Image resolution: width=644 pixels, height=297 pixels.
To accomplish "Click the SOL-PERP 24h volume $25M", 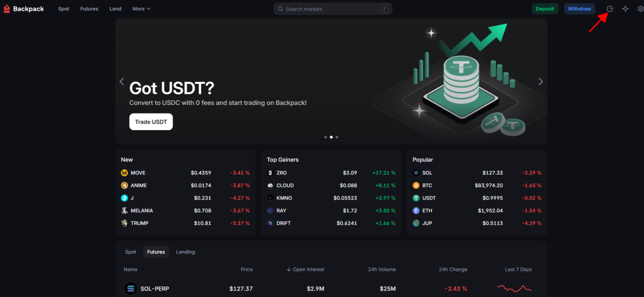I will coord(388,289).
